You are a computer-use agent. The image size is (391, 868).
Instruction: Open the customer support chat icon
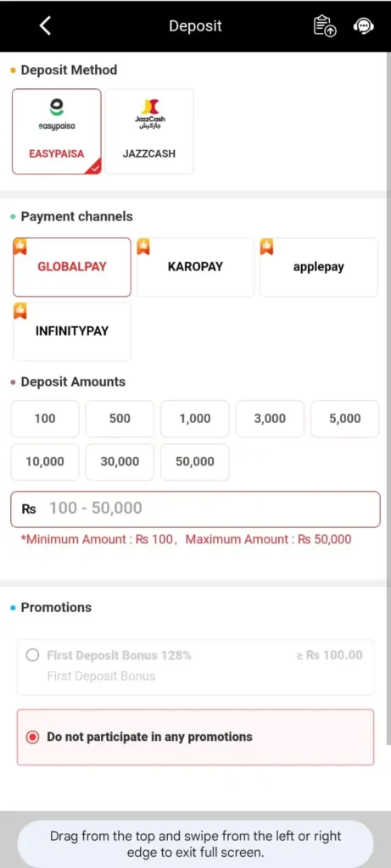click(363, 26)
